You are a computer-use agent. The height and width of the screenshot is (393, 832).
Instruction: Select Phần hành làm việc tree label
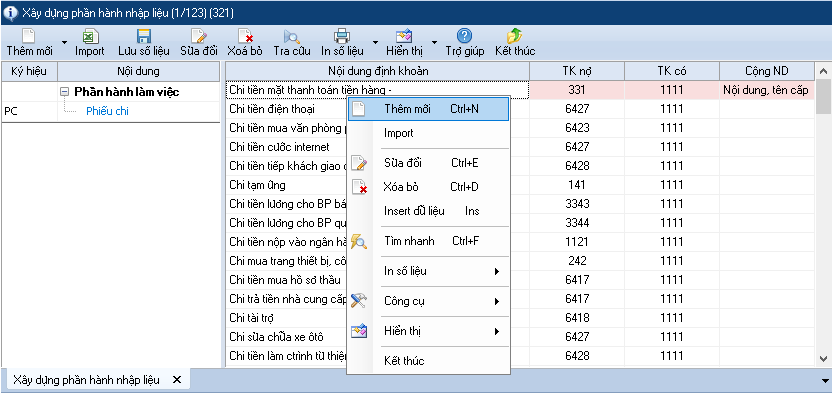pyautogui.click(x=127, y=92)
